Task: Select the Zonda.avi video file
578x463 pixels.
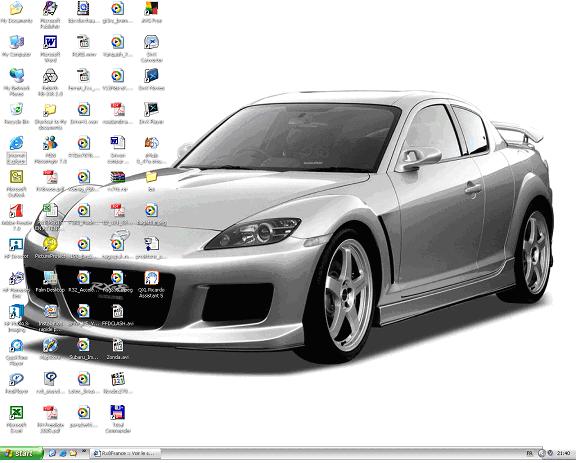Action: [118, 346]
